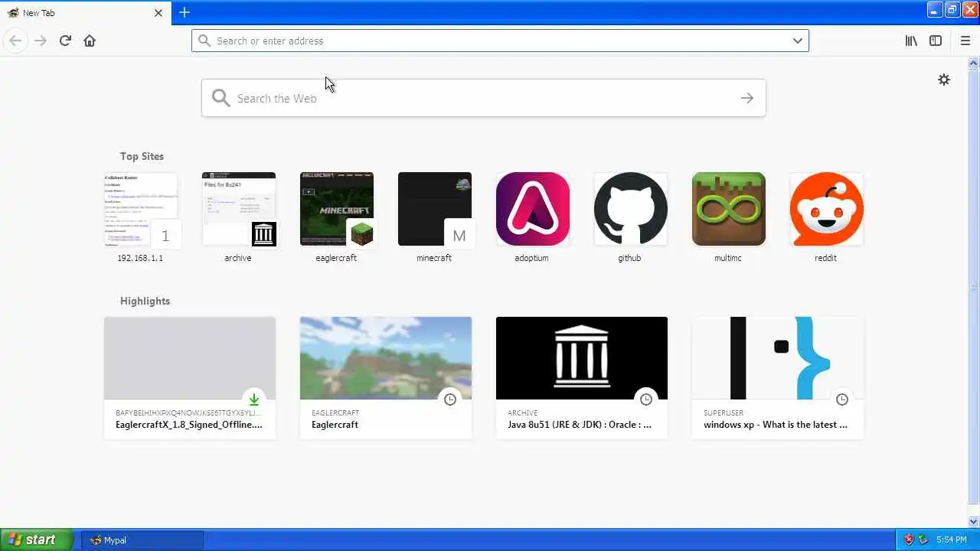This screenshot has width=980, height=551.
Task: Click into the Search the Web field
Action: tap(484, 98)
